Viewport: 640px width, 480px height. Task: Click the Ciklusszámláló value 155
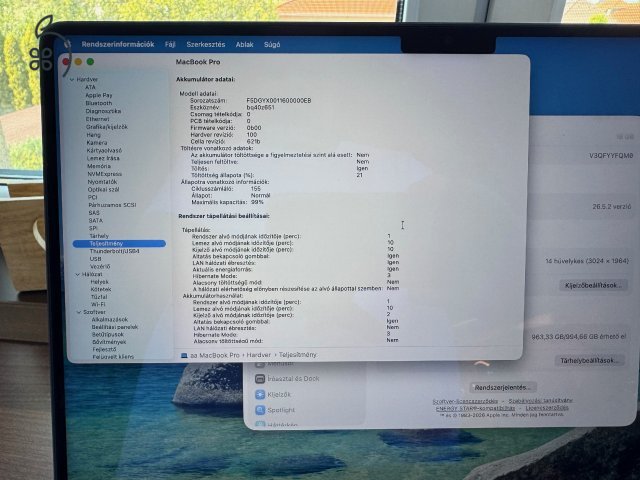click(256, 189)
